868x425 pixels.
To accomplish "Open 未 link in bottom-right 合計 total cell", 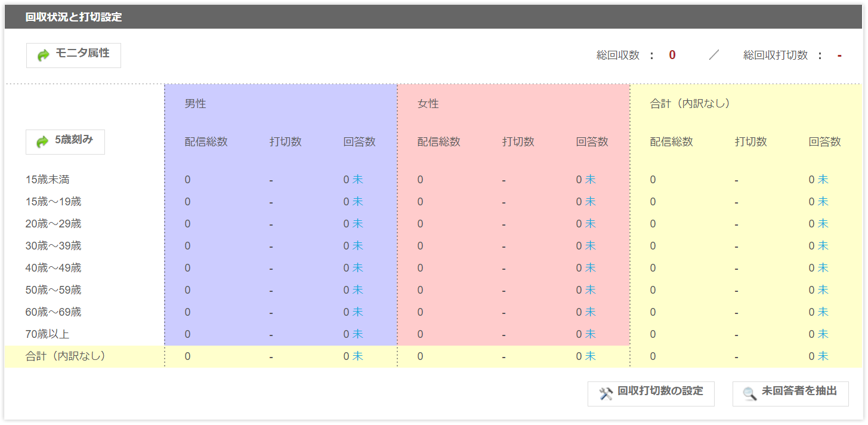I will 823,356.
